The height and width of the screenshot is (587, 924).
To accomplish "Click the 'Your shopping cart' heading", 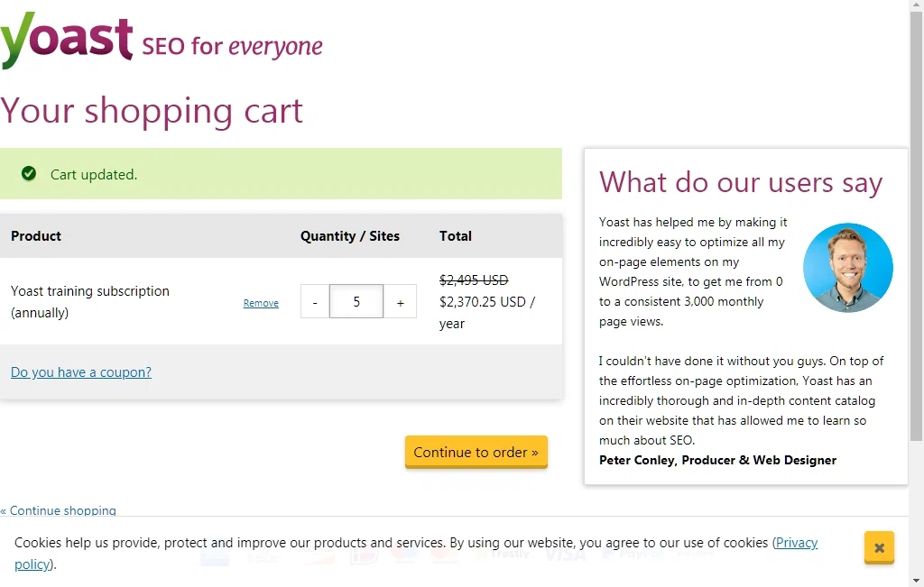I will 152,111.
